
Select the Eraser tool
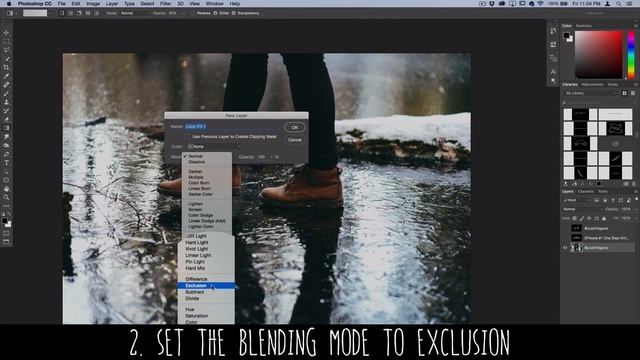click(x=6, y=119)
